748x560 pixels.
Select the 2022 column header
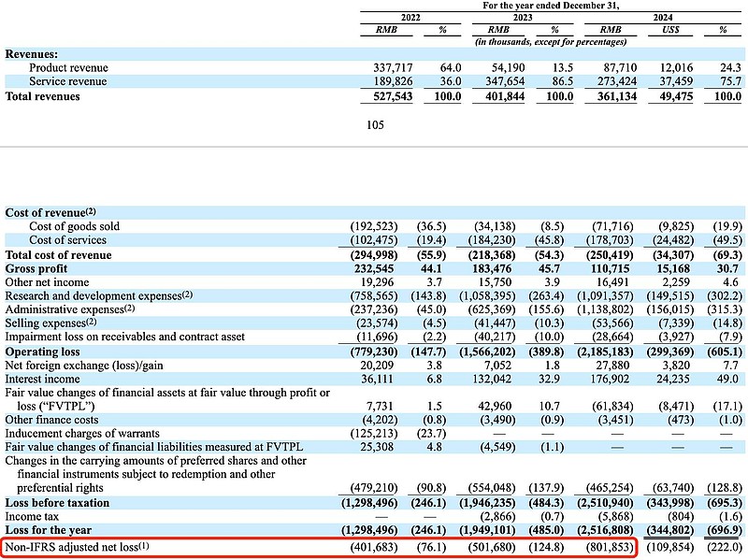pyautogui.click(x=410, y=18)
